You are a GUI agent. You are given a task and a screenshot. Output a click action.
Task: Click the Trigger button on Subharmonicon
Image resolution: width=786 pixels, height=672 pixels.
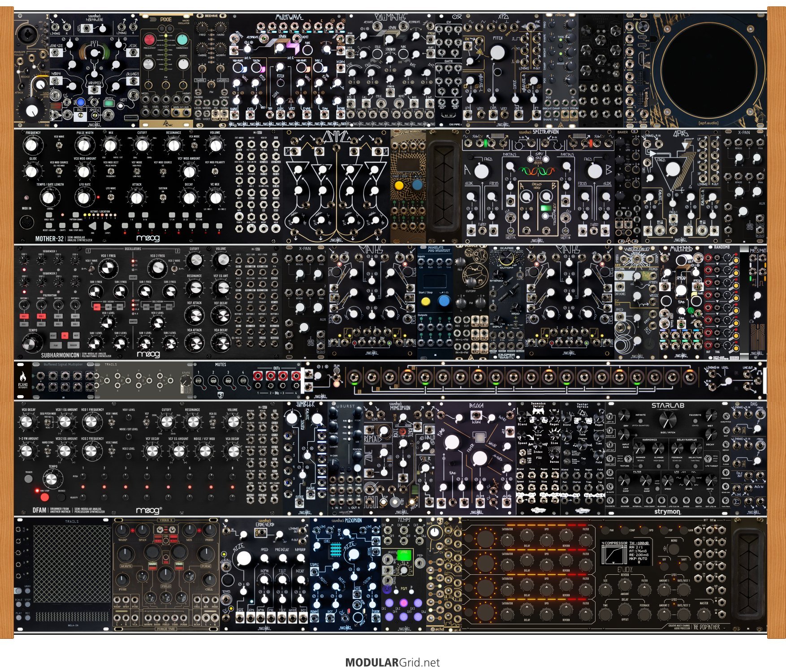73,346
